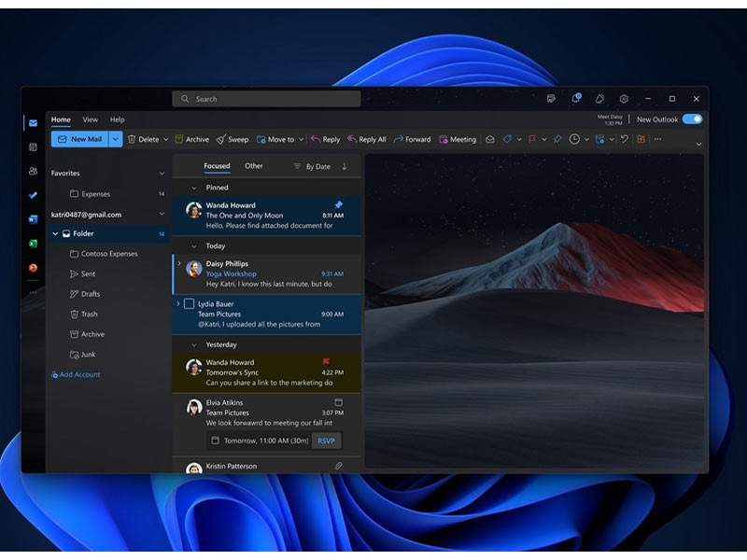Launch Word from the app sidebar
Viewport: 747px width, 560px height.
pyautogui.click(x=33, y=219)
